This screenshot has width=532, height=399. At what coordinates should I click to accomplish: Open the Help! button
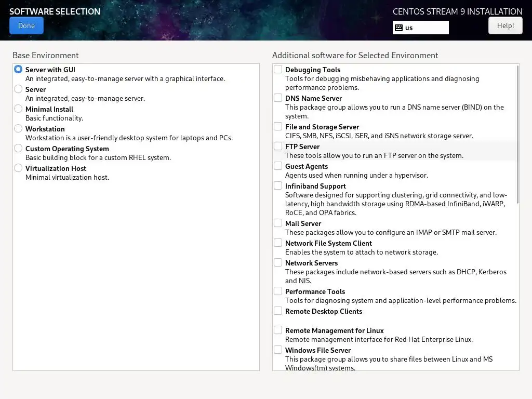pyautogui.click(x=505, y=25)
